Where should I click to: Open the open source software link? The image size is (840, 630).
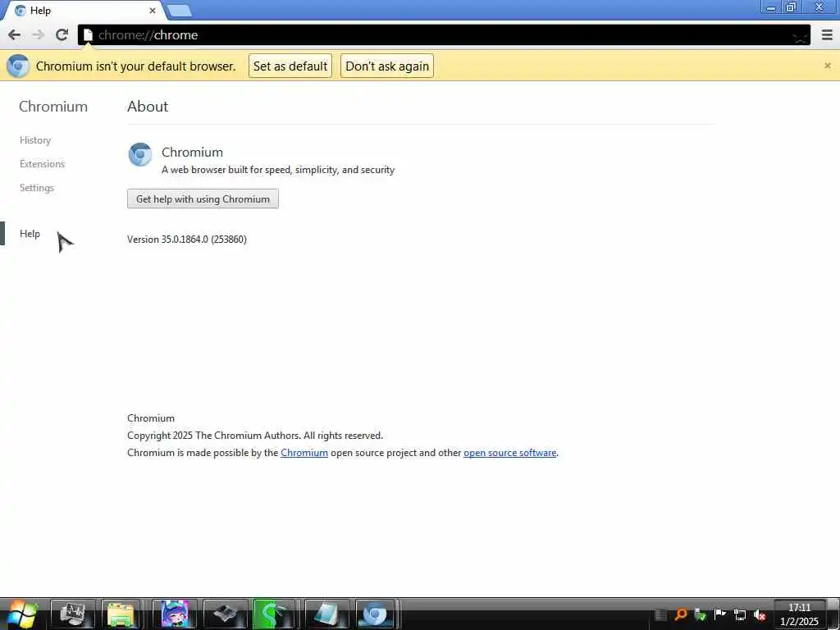pyautogui.click(x=510, y=453)
